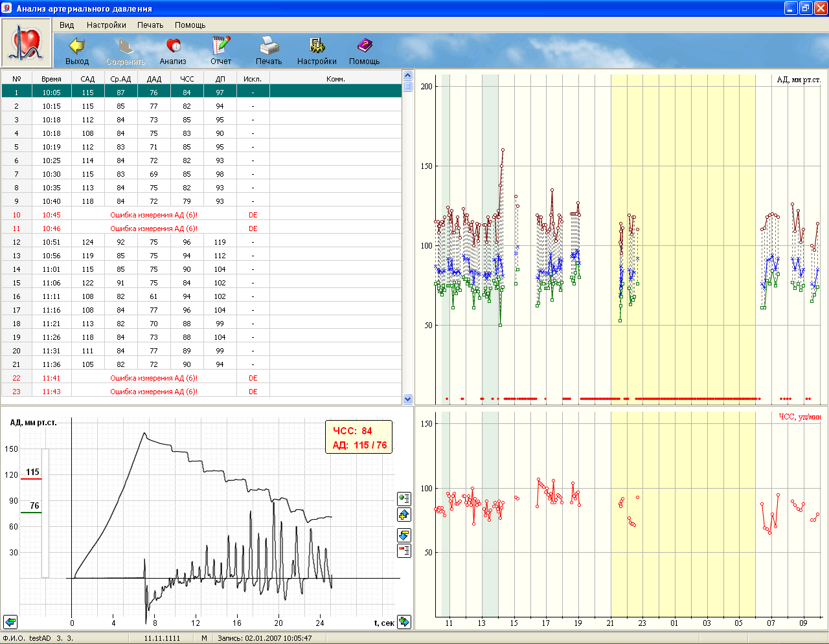
Task: Open the Настройки toolbar icon
Action: 317,51
